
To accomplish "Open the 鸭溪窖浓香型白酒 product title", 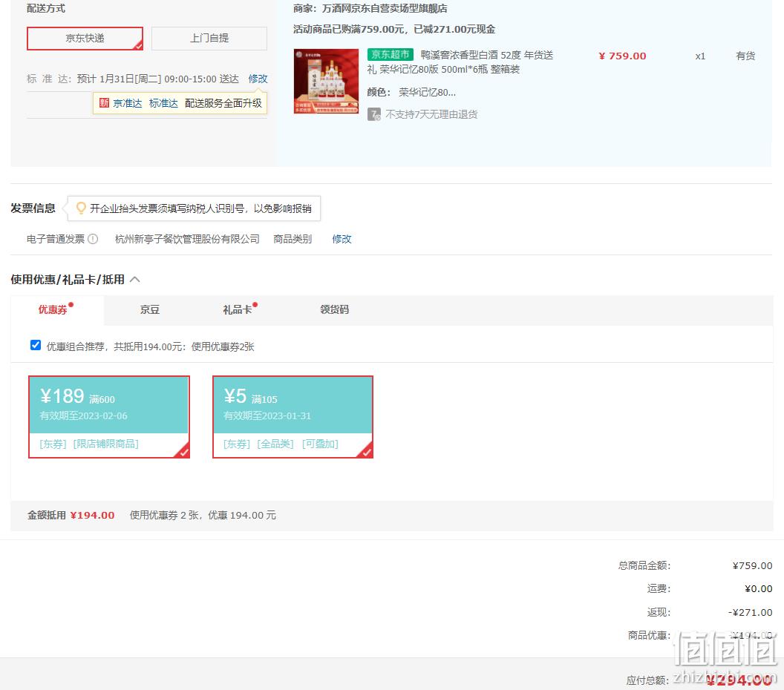I will point(460,62).
